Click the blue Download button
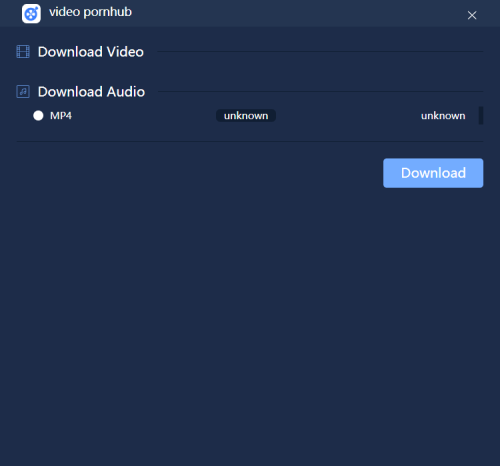Image resolution: width=500 pixels, height=466 pixels. point(433,173)
